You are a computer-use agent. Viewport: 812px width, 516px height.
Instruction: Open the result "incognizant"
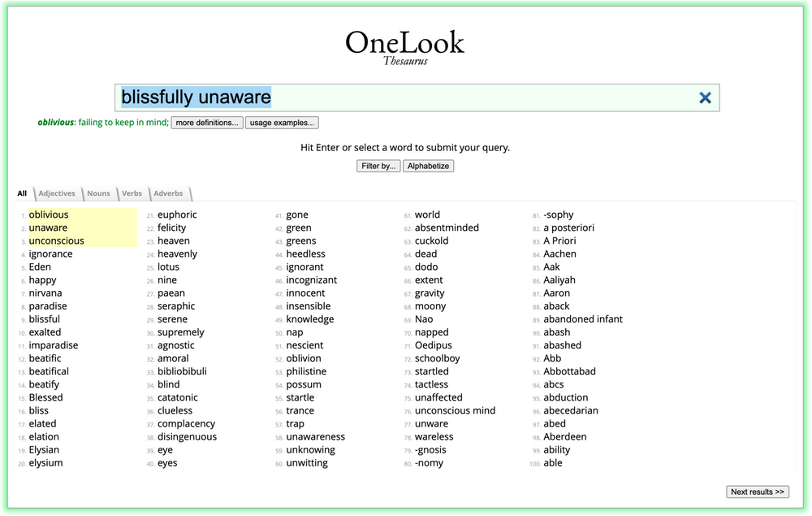pos(313,280)
